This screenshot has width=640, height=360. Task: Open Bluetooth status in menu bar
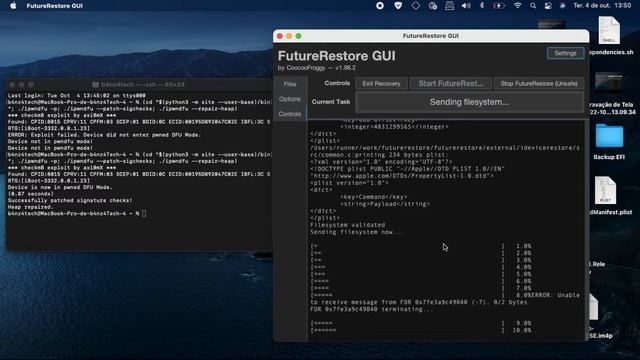(x=482, y=6)
